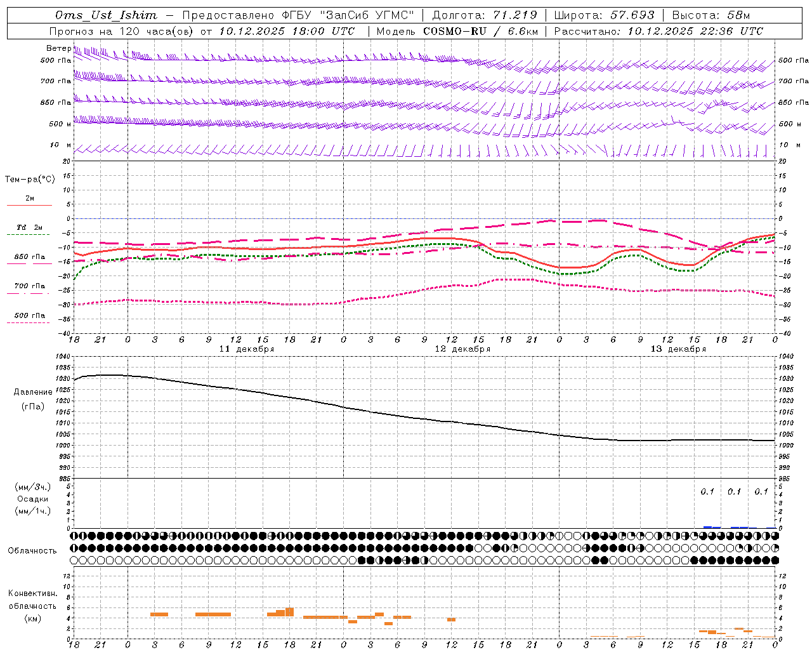
Task: Click the 10 м wind level label on the left
Action: 61,145
